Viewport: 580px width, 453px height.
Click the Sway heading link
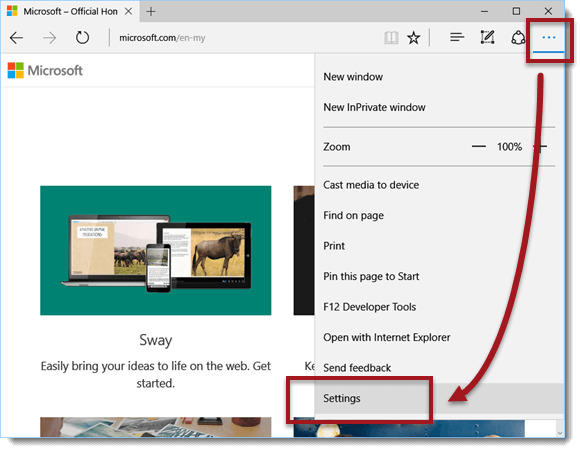(156, 340)
